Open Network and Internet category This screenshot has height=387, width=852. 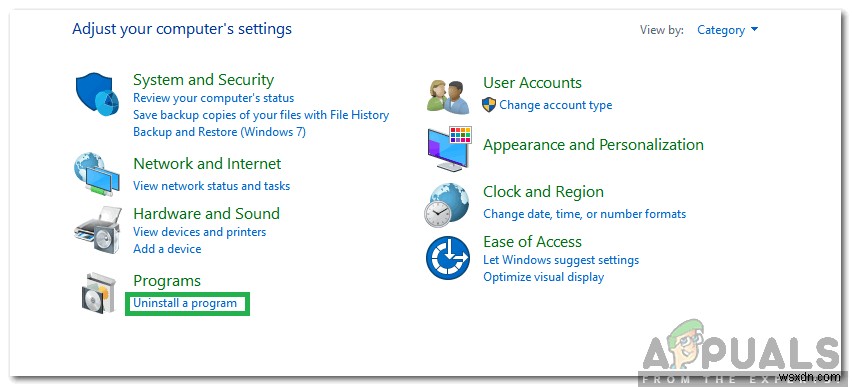pos(207,164)
